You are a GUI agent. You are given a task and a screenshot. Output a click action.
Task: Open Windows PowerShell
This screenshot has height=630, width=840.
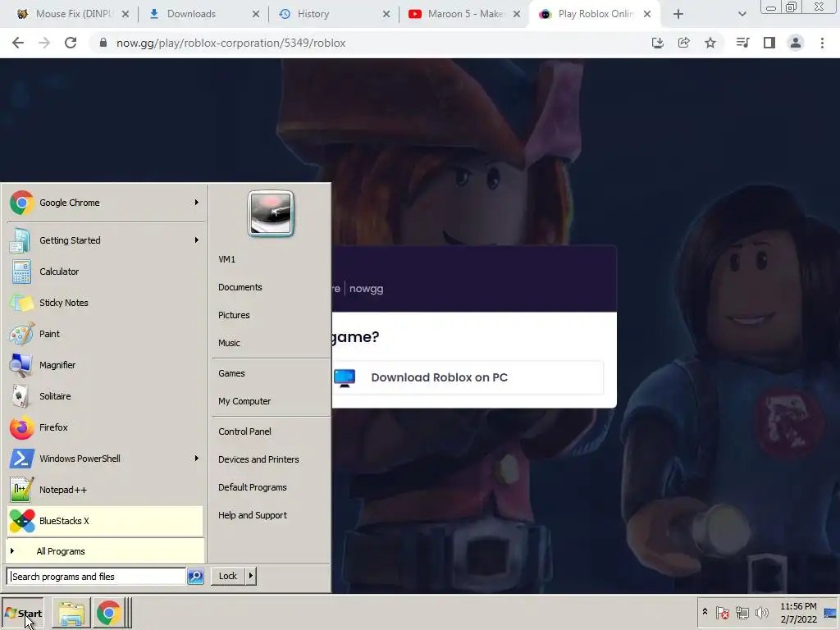pyautogui.click(x=105, y=459)
